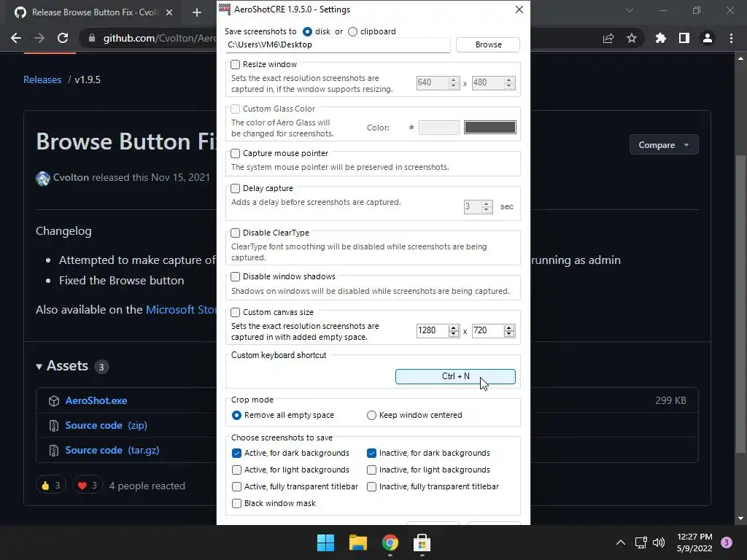747x560 pixels.
Task: Select save screenshots to clipboard
Action: coord(352,31)
